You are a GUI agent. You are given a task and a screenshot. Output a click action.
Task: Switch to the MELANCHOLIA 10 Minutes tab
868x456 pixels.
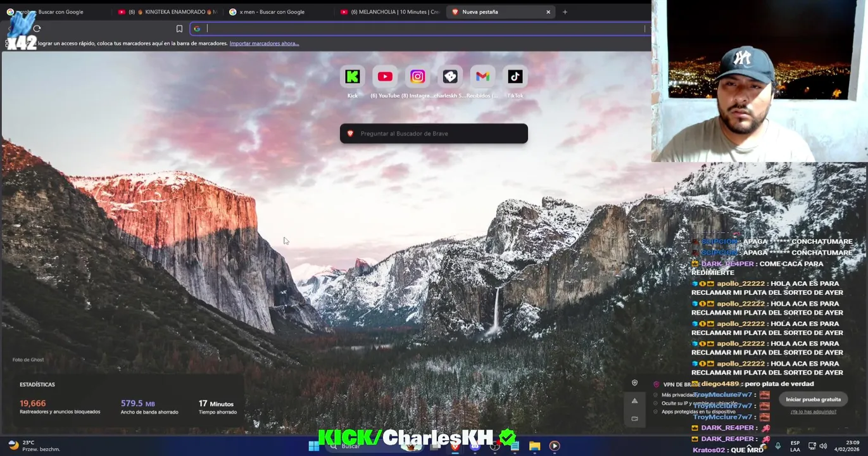click(x=390, y=11)
